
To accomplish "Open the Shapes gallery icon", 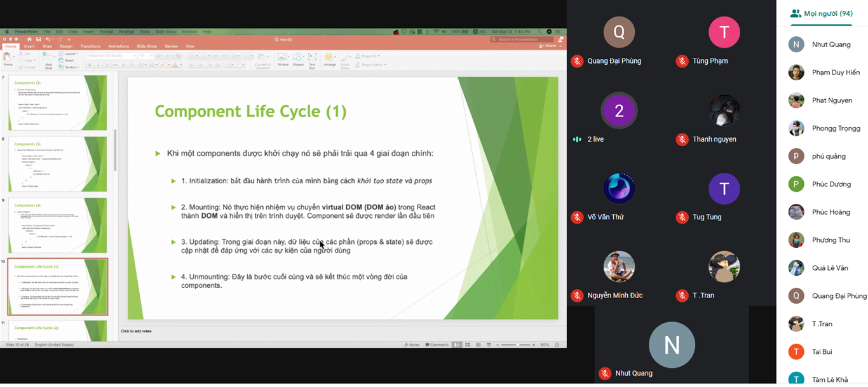I will click(298, 58).
